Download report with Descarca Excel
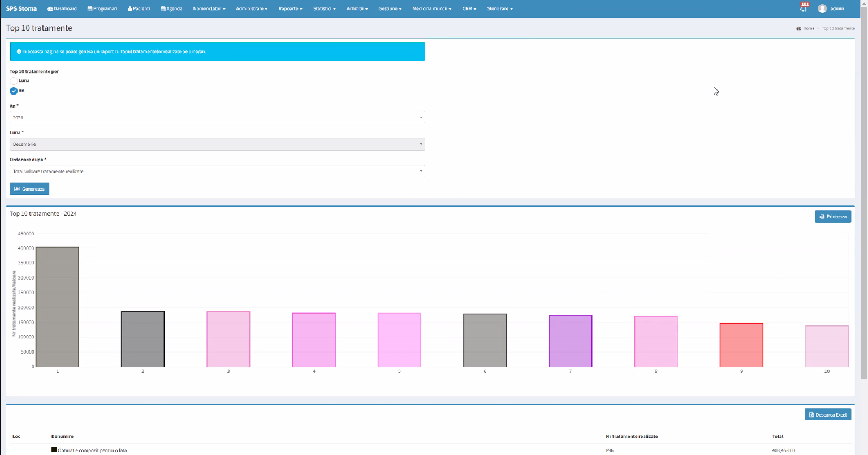The height and width of the screenshot is (455, 868). 827,414
